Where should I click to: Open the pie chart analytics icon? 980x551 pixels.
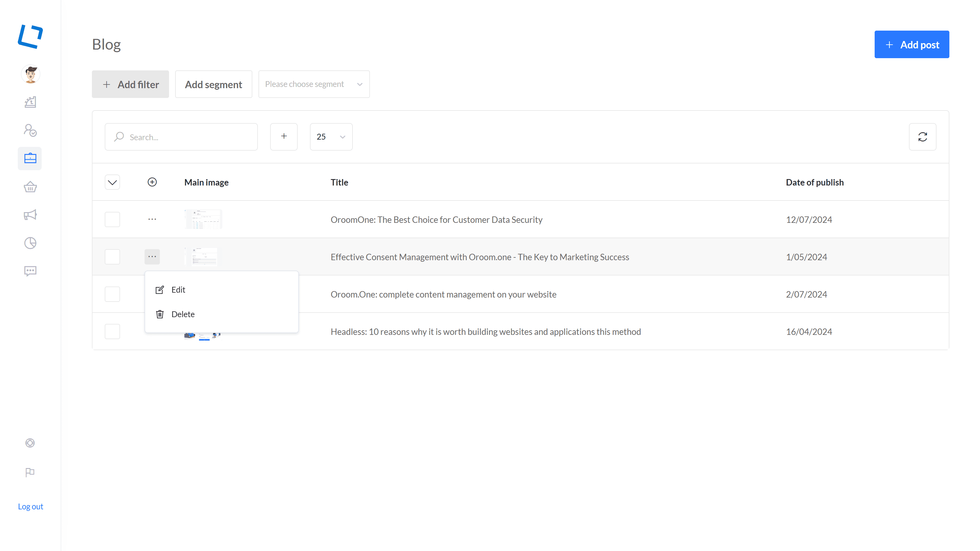30,243
